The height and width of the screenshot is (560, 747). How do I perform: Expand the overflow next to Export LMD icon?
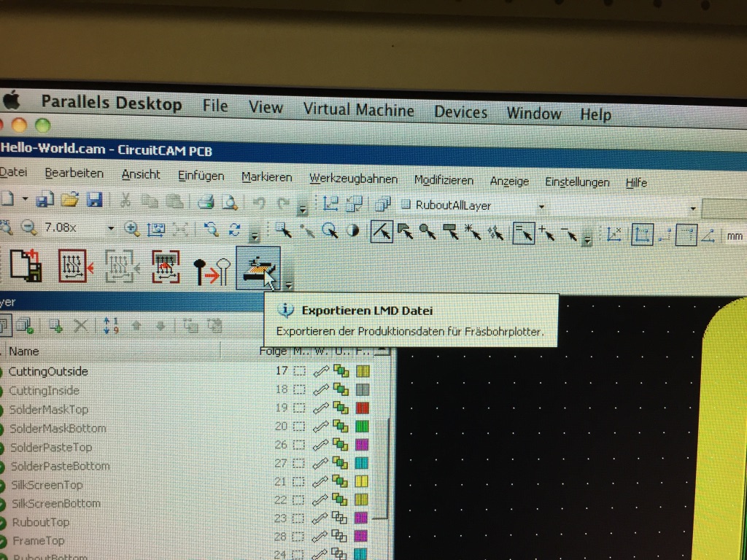pyautogui.click(x=289, y=285)
